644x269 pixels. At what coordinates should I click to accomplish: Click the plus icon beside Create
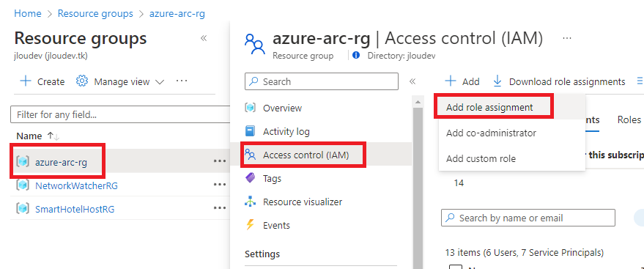(26, 81)
